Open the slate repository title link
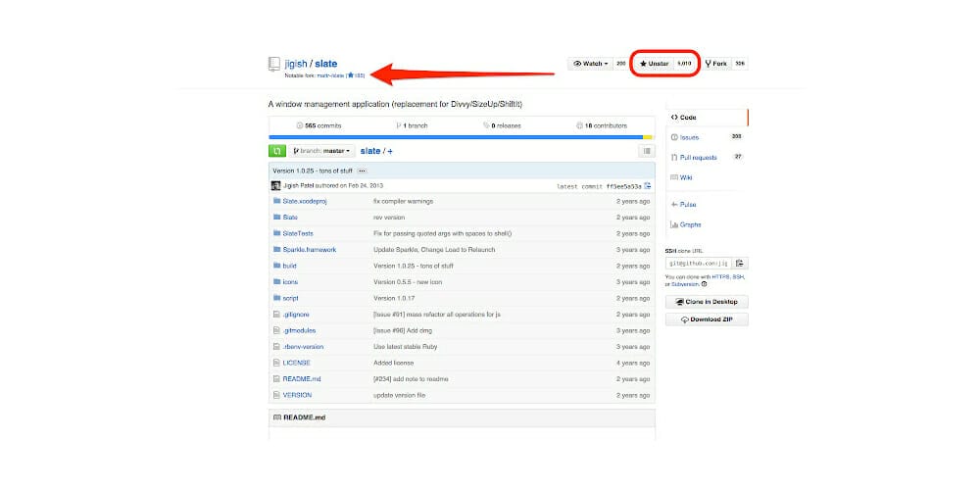The width and height of the screenshot is (980, 490). (325, 64)
